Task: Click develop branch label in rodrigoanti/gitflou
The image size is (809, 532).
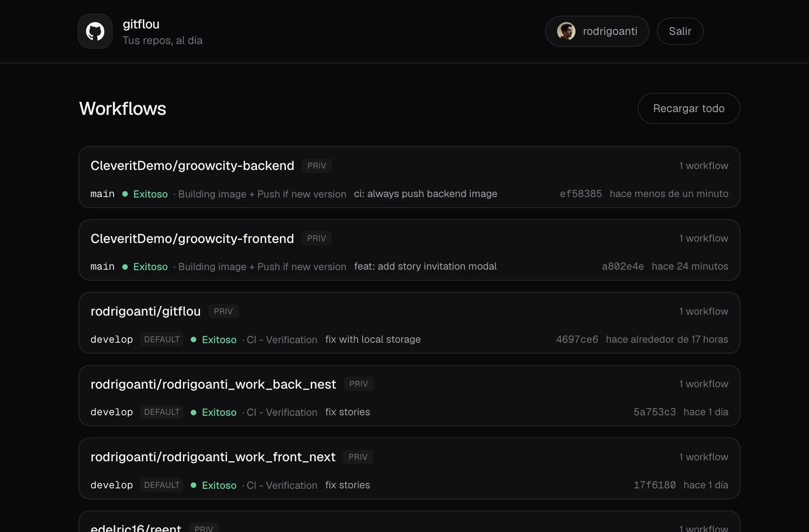Action: 112,340
